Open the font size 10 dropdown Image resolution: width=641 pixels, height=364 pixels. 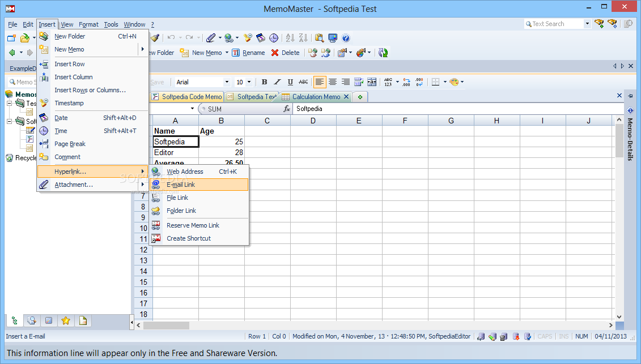point(249,82)
